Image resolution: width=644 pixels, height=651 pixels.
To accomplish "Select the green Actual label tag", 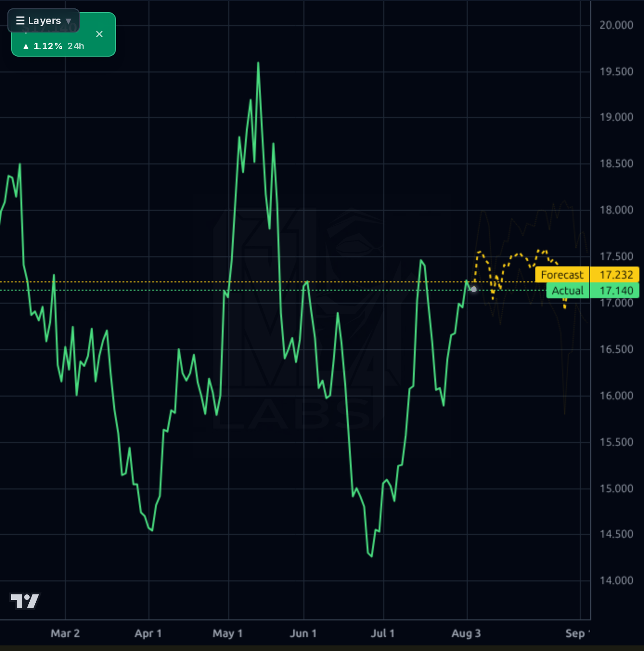I will [x=567, y=291].
